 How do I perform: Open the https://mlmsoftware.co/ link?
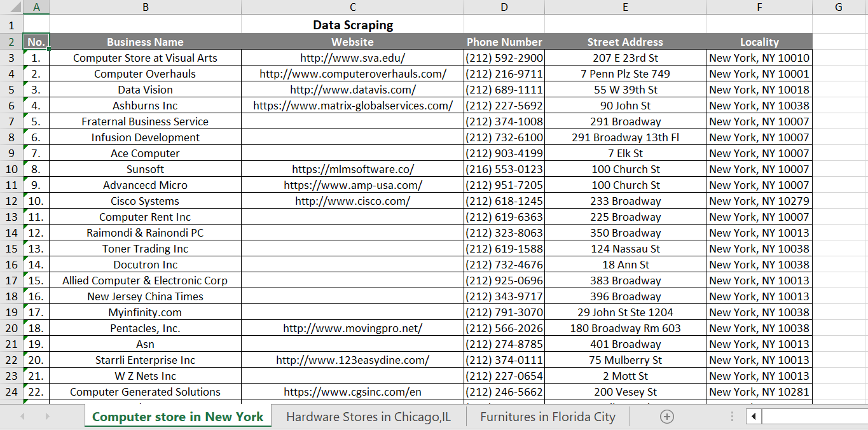(352, 169)
